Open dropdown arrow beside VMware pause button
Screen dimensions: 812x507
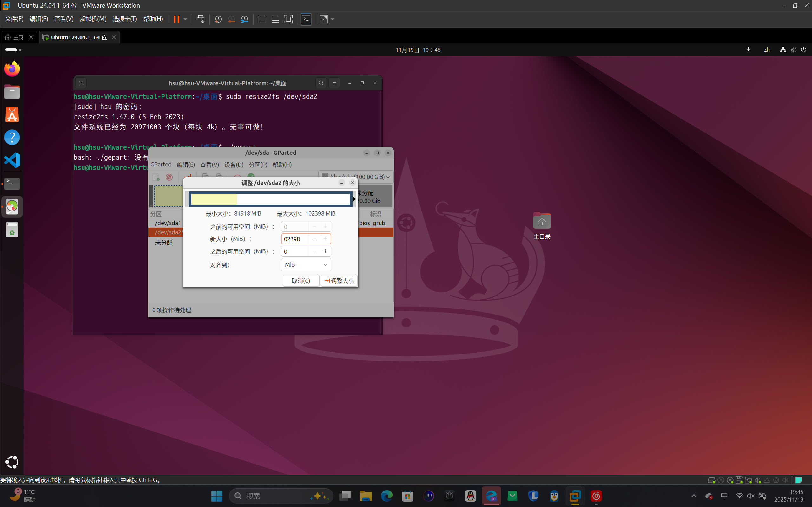click(x=185, y=19)
